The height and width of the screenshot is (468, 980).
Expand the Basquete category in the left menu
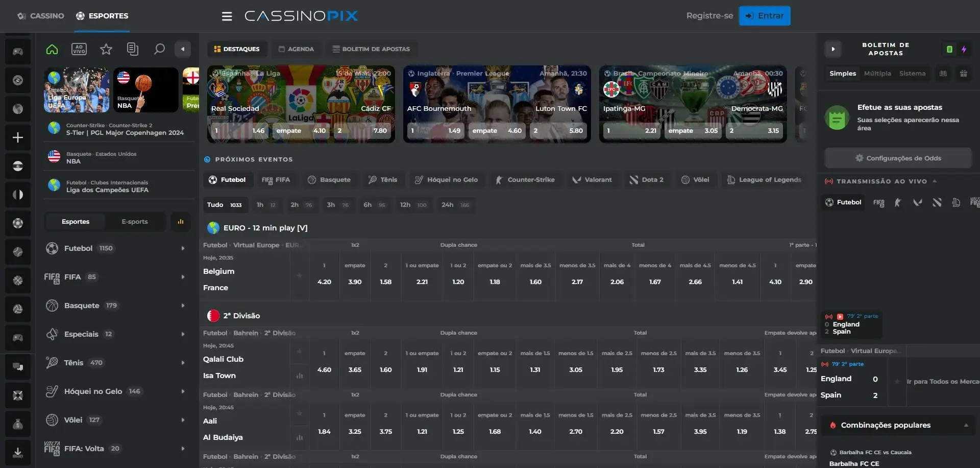[182, 305]
